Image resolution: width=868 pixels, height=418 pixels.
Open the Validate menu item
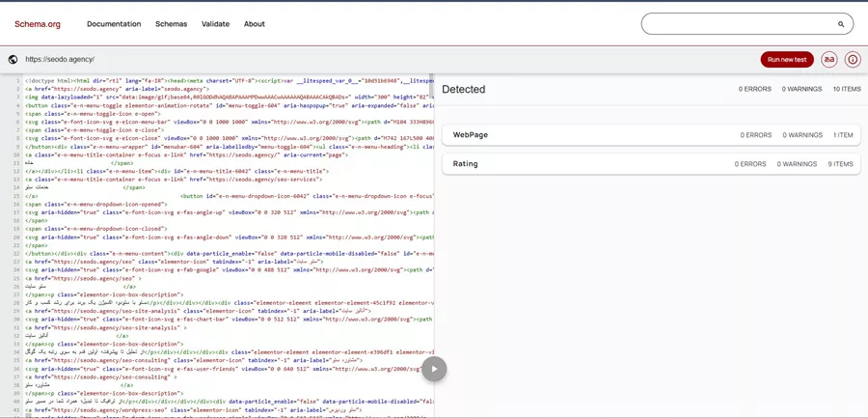tap(215, 24)
